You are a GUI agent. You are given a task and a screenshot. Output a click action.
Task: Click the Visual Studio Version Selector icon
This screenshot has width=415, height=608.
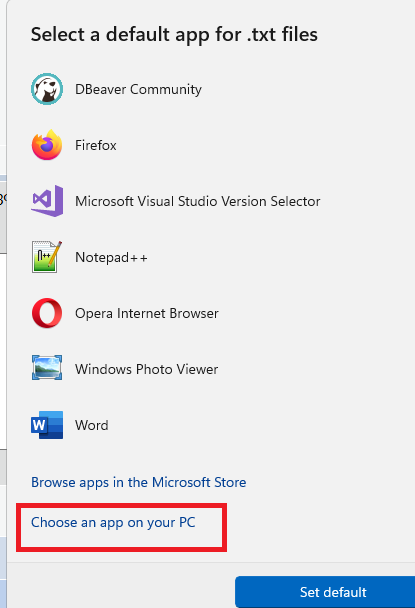tap(47, 201)
